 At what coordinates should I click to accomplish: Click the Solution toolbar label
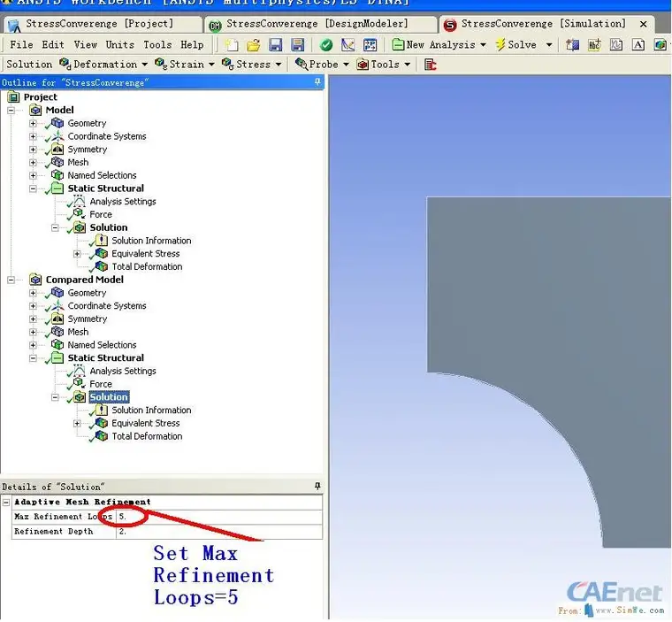click(29, 65)
